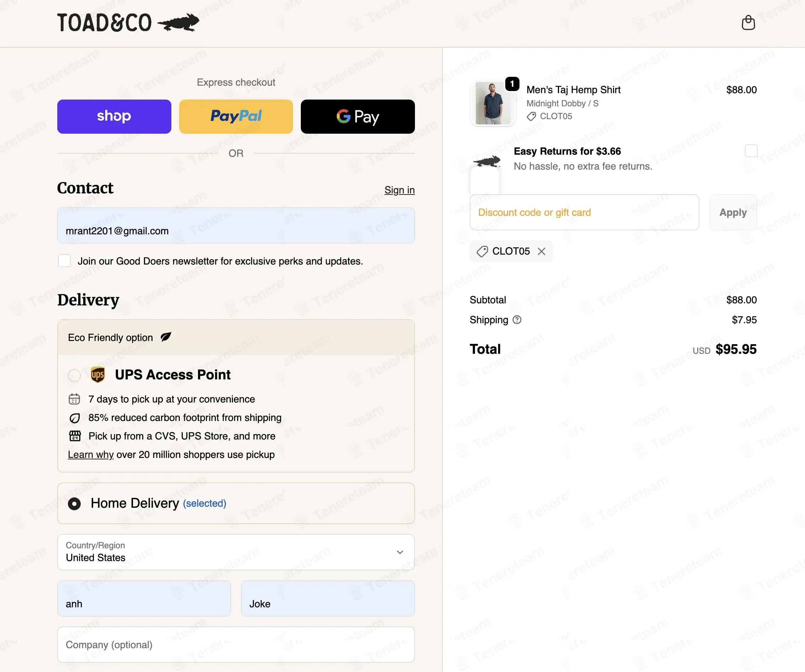Click the Apply discount button
The height and width of the screenshot is (672, 805).
coord(732,212)
